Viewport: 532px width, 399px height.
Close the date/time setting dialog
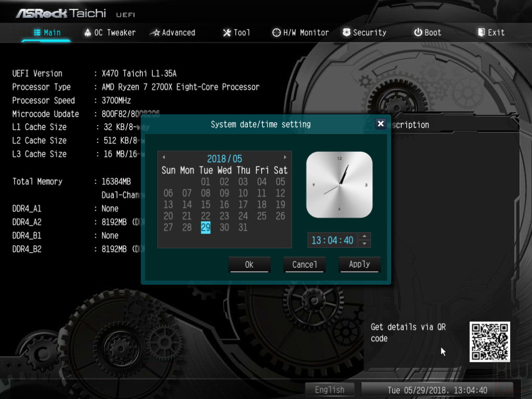pos(381,124)
